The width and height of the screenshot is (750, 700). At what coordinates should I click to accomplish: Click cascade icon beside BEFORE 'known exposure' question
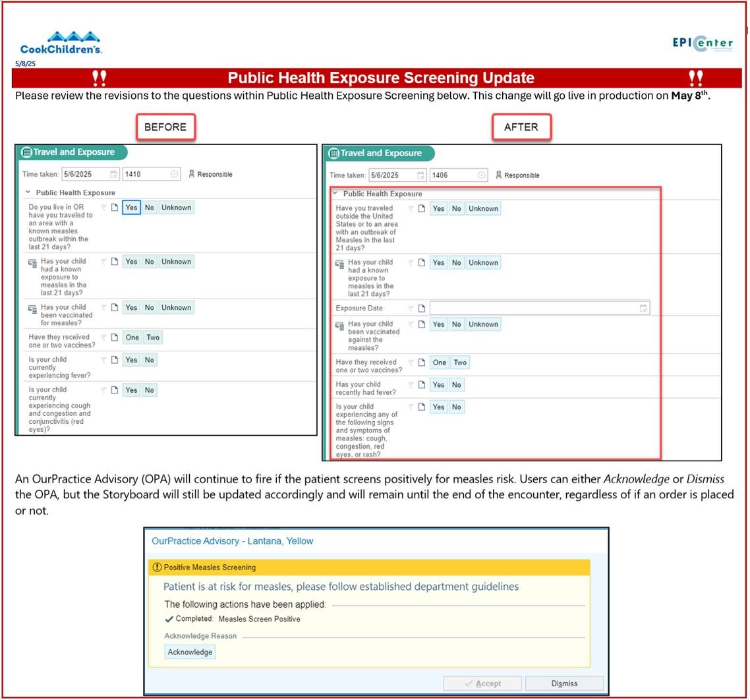32,263
